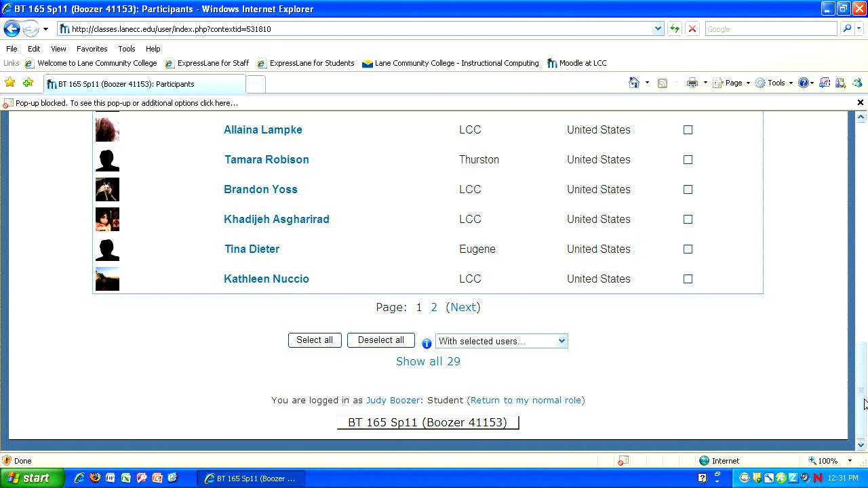Open the 'With selected users...' dropdown
Image resolution: width=868 pixels, height=488 pixels.
point(501,342)
